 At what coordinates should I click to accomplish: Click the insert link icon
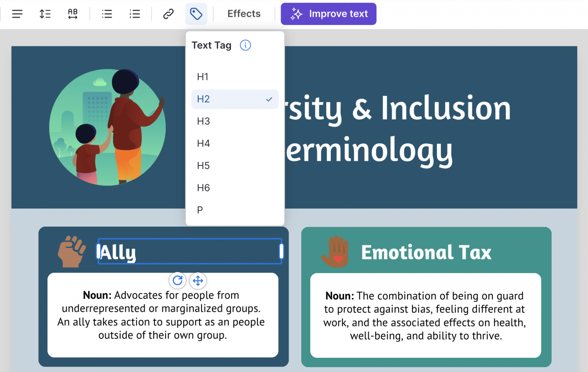coord(168,14)
